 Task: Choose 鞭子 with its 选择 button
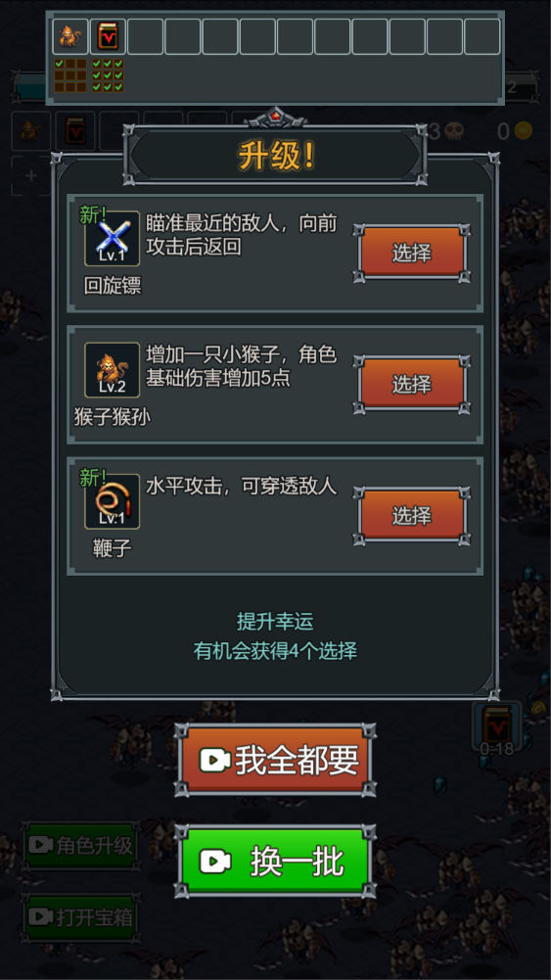412,516
